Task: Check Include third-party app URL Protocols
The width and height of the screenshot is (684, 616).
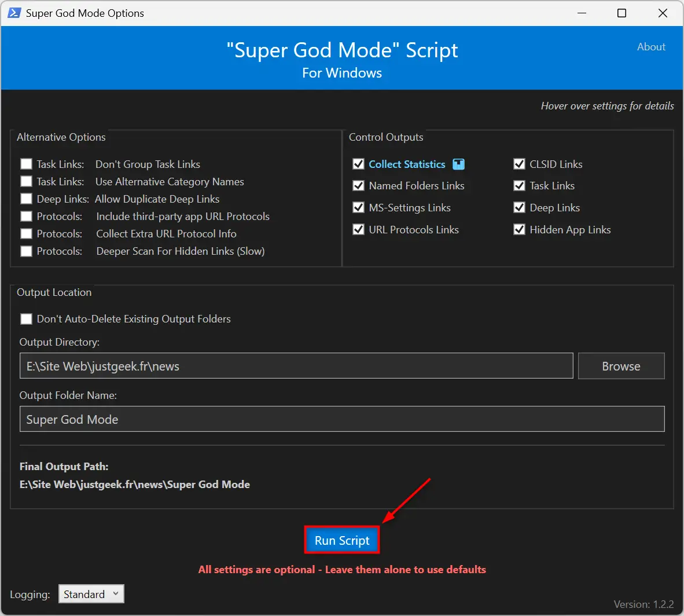Action: click(x=26, y=217)
